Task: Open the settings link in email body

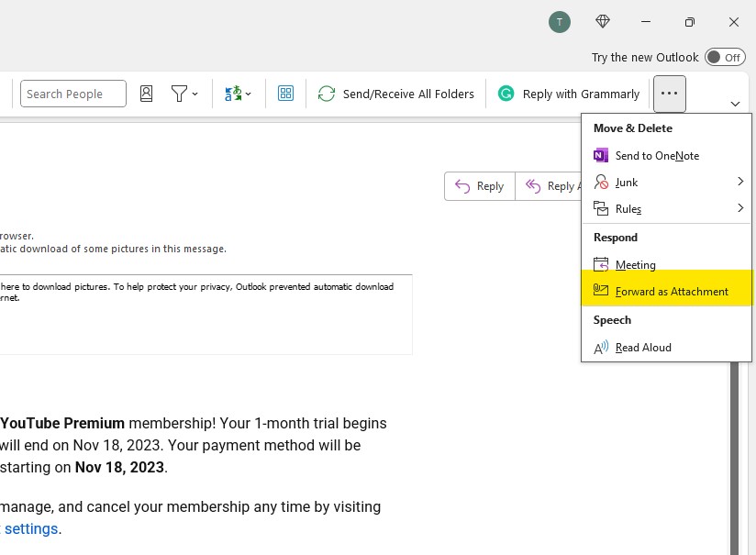Action: 30,529
